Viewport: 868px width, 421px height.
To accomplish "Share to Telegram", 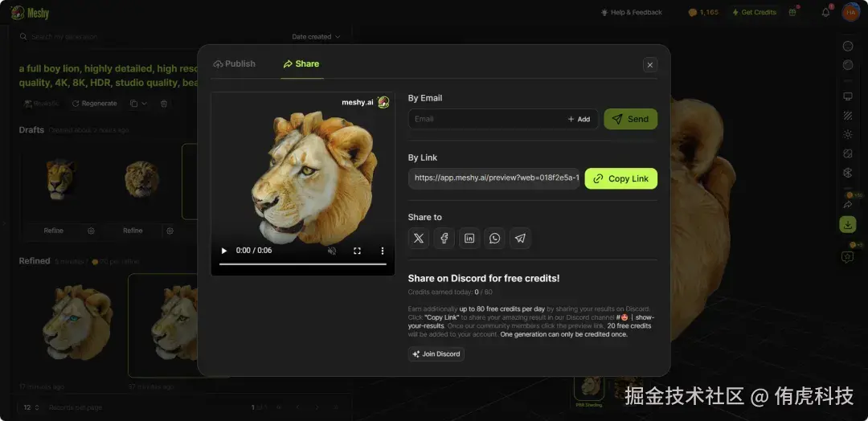I will point(520,239).
